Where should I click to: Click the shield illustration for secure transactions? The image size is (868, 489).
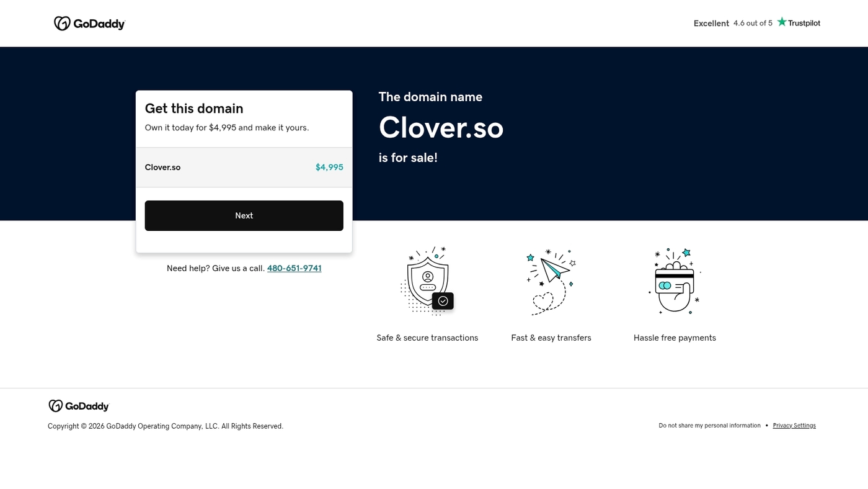point(427,279)
